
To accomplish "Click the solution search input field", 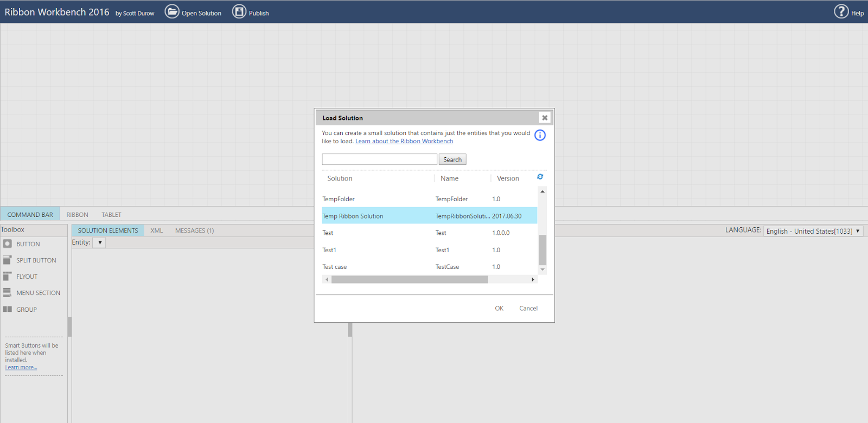I will (x=380, y=159).
